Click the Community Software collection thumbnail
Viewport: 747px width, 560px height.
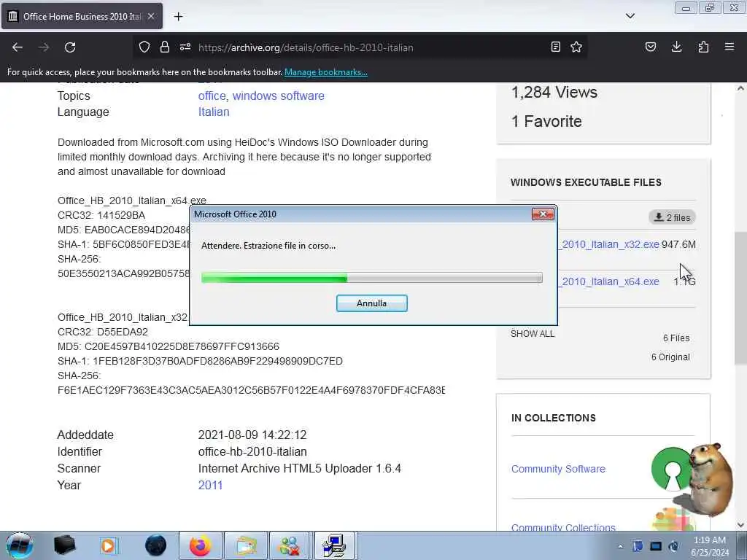(672, 469)
